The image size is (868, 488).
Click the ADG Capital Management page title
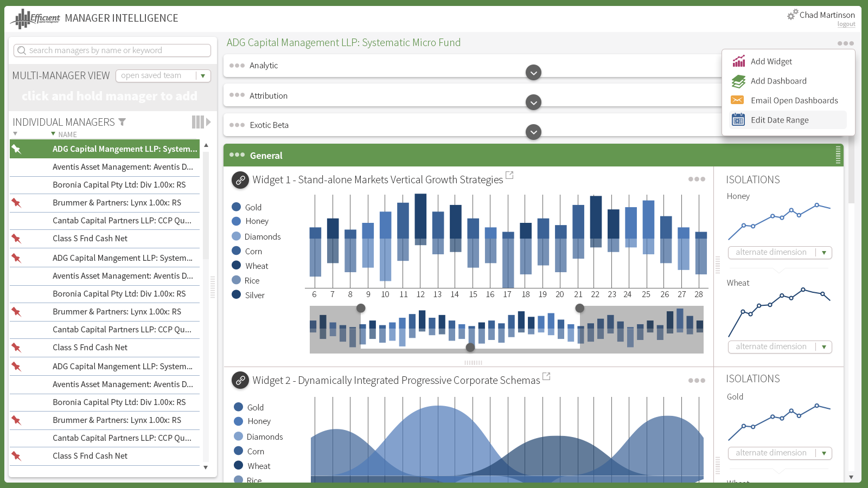(343, 43)
